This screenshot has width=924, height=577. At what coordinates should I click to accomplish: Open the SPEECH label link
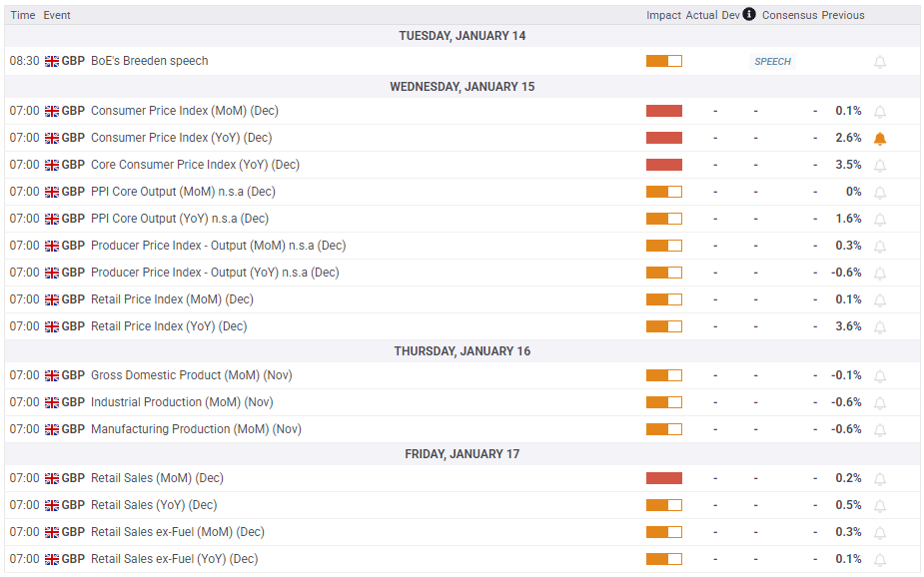772,61
